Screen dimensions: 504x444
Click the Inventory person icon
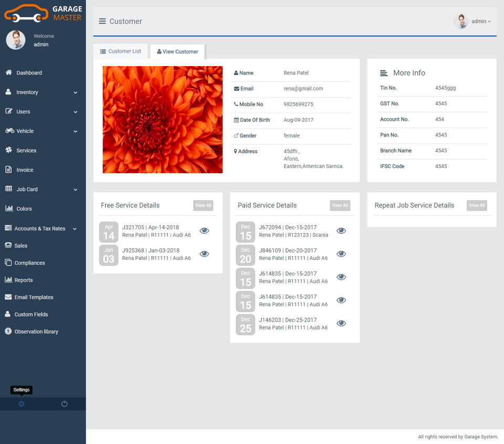[x=8, y=92]
